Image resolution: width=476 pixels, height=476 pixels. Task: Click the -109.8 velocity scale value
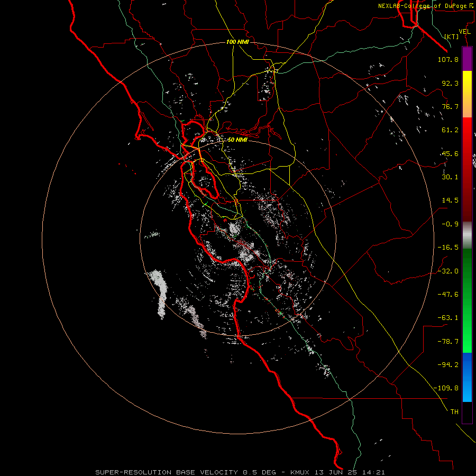coord(446,388)
